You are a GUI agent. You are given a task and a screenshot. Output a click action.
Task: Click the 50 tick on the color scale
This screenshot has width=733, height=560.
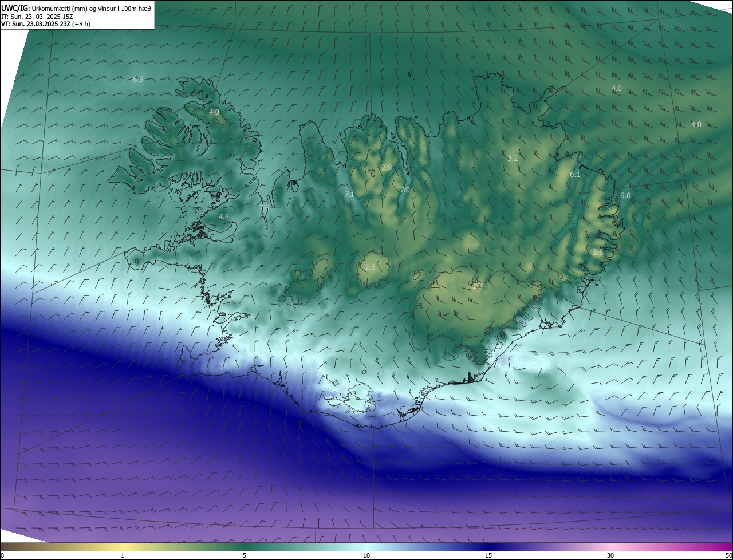pyautogui.click(x=728, y=555)
